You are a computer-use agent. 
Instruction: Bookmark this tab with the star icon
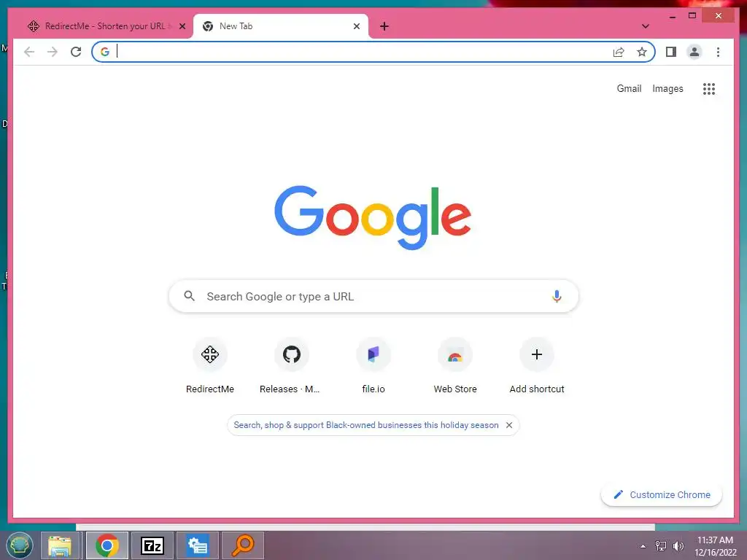tap(642, 52)
